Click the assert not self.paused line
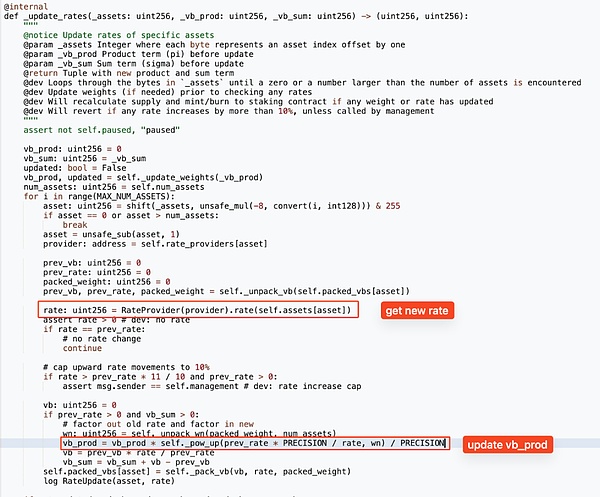 [101, 130]
